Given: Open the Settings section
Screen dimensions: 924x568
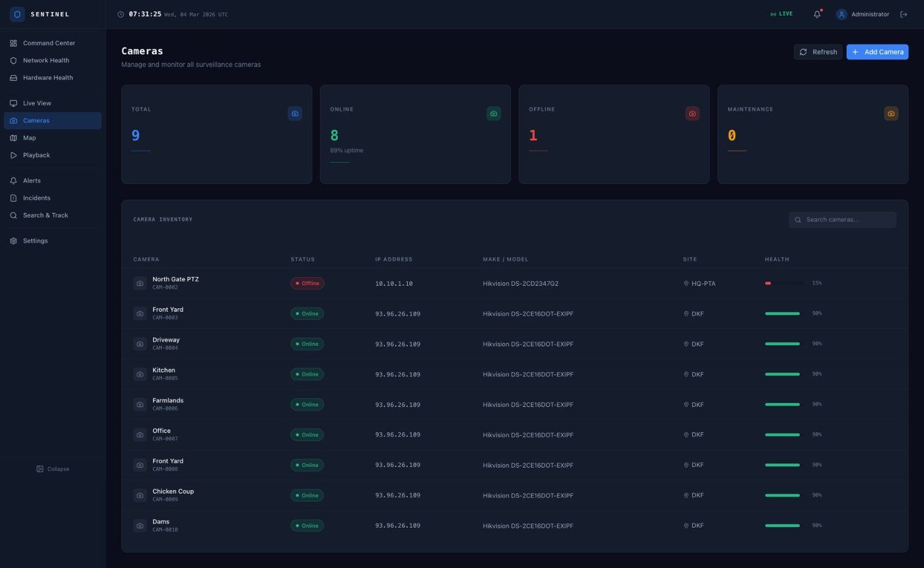Looking at the screenshot, I should click(35, 241).
